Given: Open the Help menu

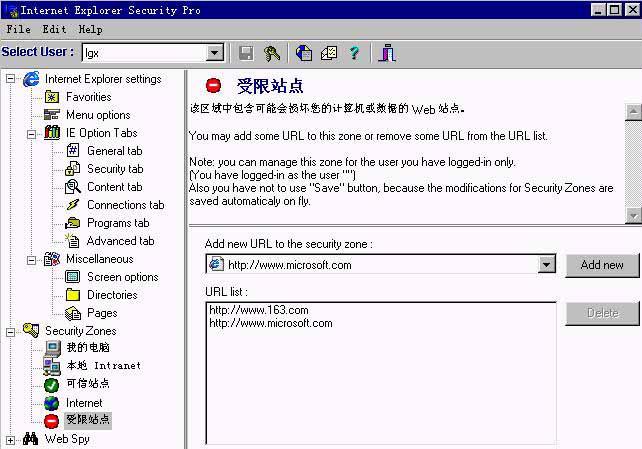Looking at the screenshot, I should tap(90, 30).
